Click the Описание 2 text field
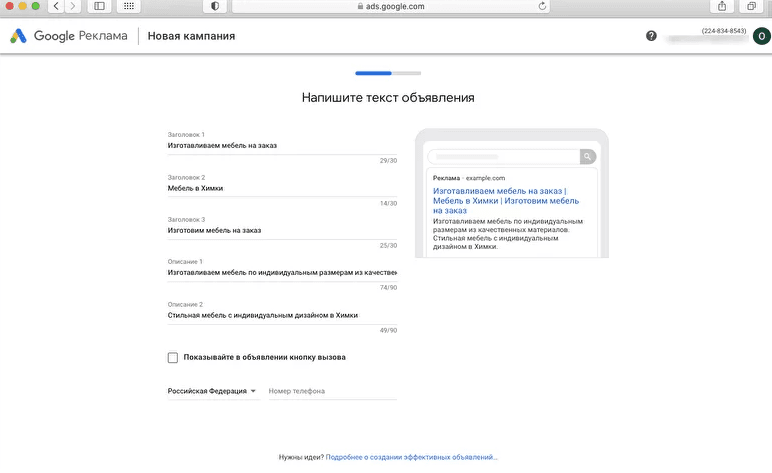 pyautogui.click(x=282, y=315)
